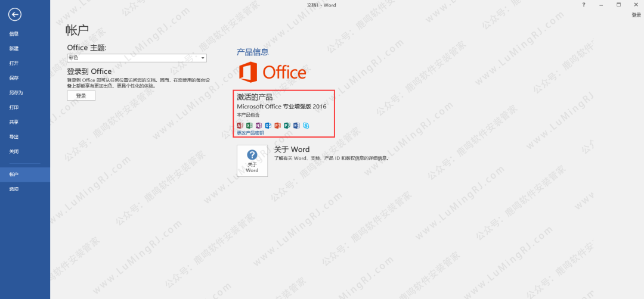
Task: Open the 信息 menu item
Action: [x=25, y=33]
